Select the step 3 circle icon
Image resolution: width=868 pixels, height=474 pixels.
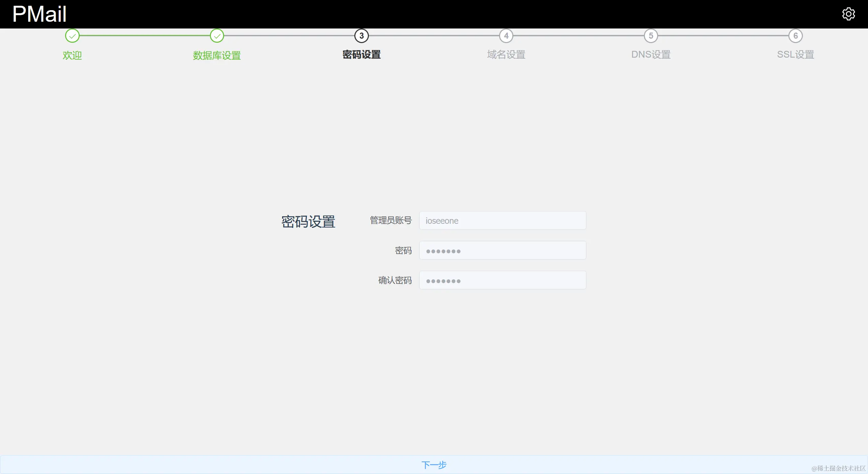(x=361, y=36)
